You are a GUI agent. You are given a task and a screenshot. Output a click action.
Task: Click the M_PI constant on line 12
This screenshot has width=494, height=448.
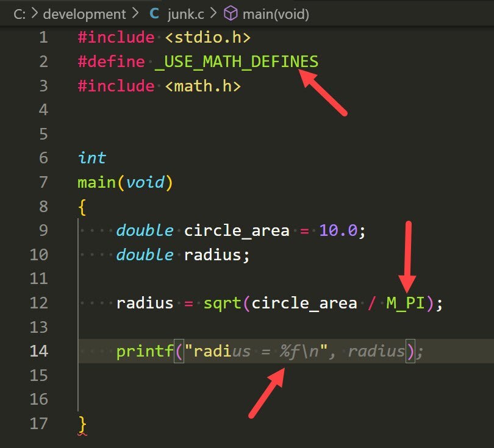(405, 303)
